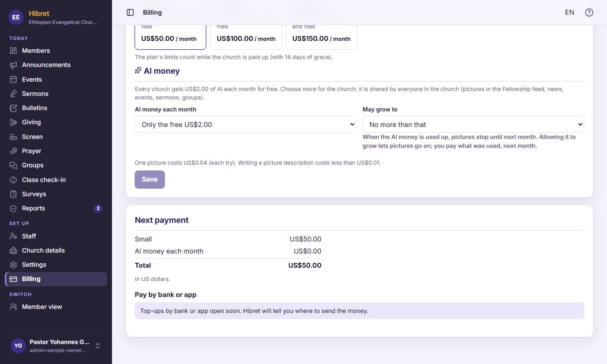Click the Sermons microphone icon
Image resolution: width=607 pixels, height=364 pixels.
(x=13, y=94)
